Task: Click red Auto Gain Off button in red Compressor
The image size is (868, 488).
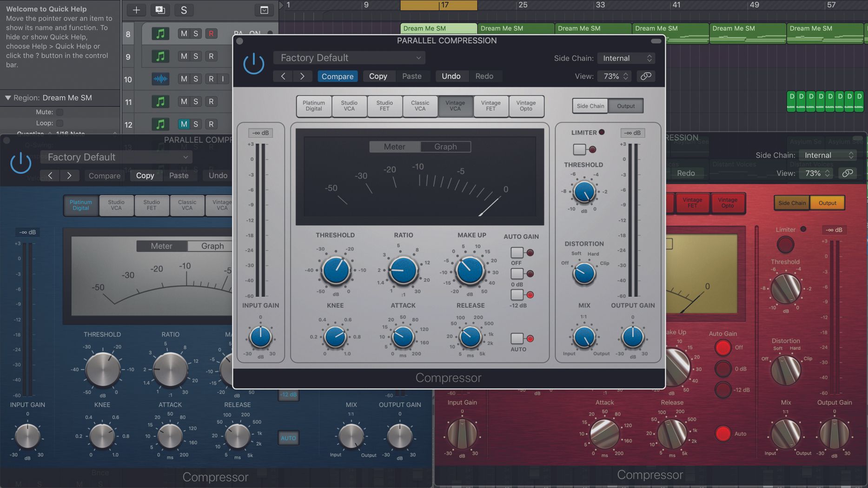Action: [723, 347]
